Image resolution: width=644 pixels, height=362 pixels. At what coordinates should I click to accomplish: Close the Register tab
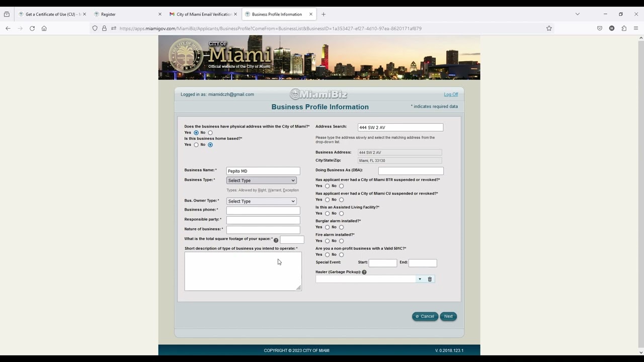click(x=160, y=14)
